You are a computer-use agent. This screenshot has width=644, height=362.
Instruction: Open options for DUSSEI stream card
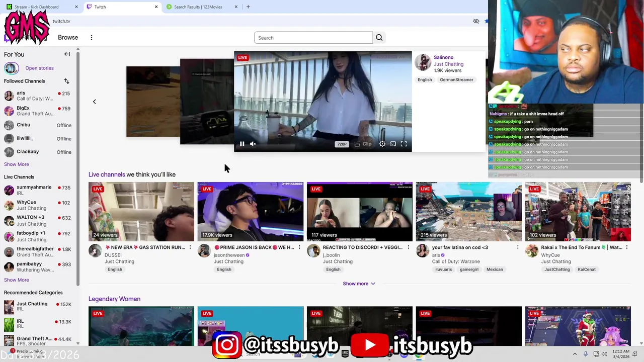coord(190,247)
